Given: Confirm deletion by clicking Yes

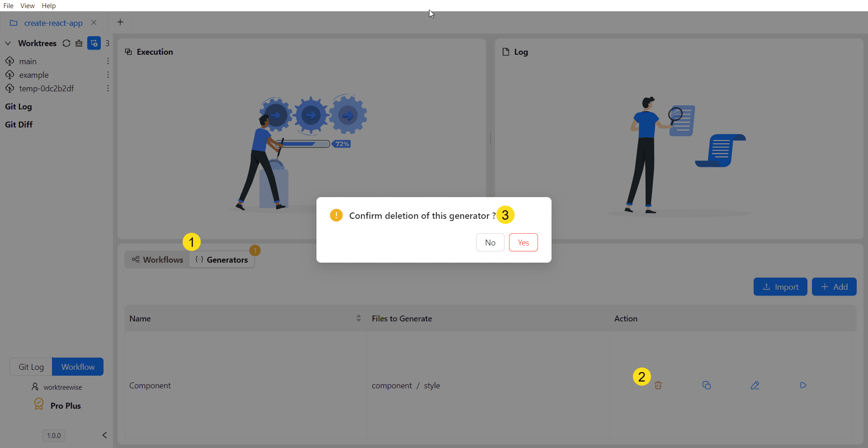Looking at the screenshot, I should 523,243.
